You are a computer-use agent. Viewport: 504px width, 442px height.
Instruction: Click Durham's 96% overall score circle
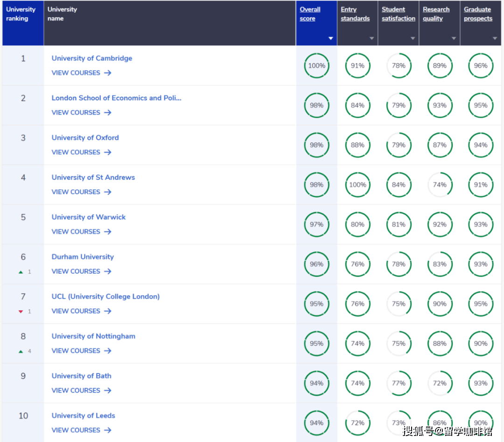point(316,264)
